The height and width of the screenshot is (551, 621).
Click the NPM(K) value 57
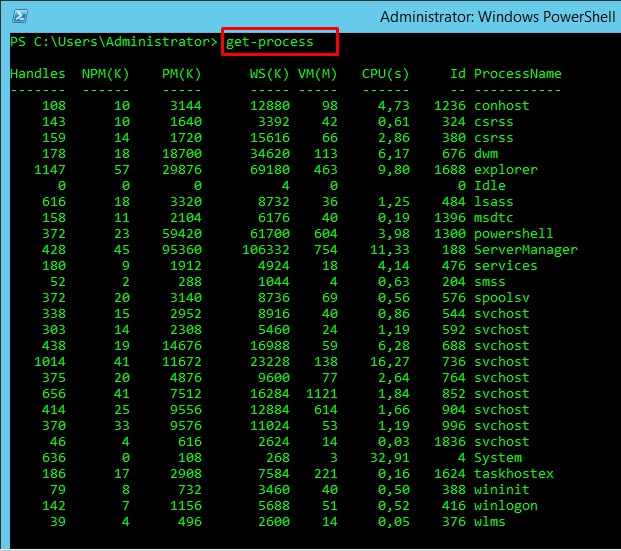pyautogui.click(x=122, y=170)
